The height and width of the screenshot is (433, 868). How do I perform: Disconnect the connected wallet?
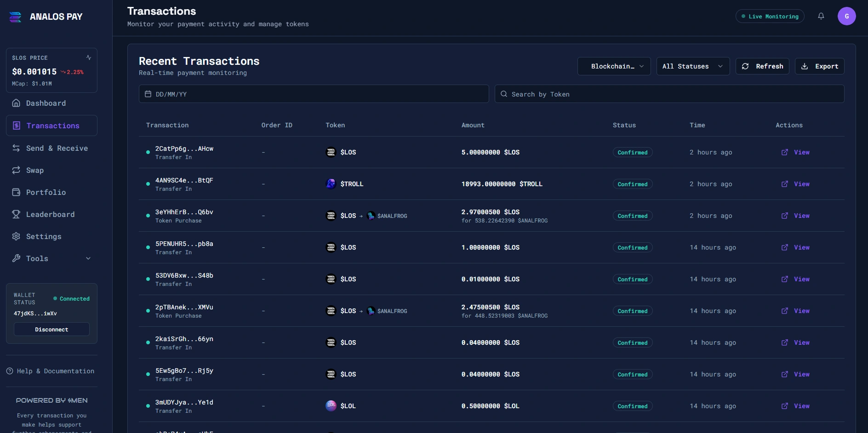click(51, 329)
